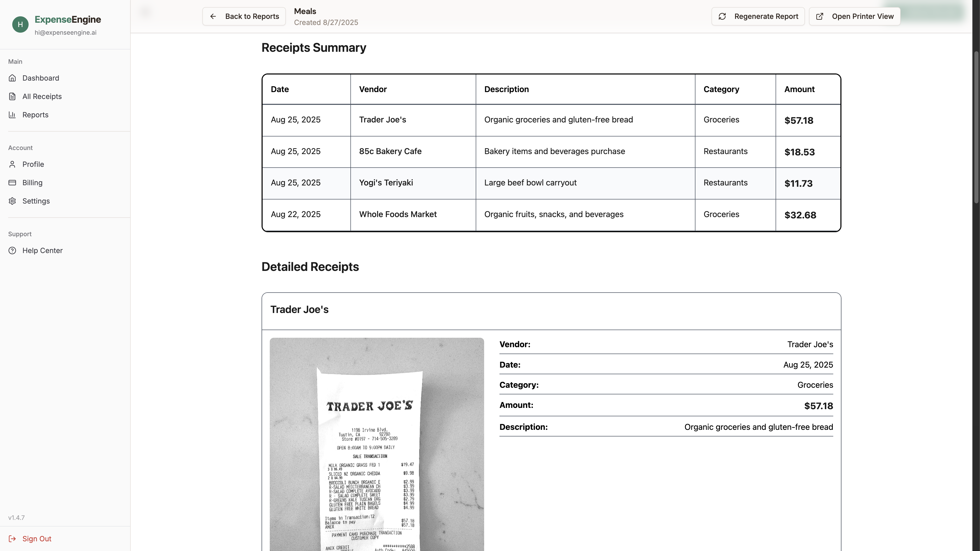Click the Trader Joe's receipt photo
Image resolution: width=980 pixels, height=551 pixels.
(x=376, y=445)
